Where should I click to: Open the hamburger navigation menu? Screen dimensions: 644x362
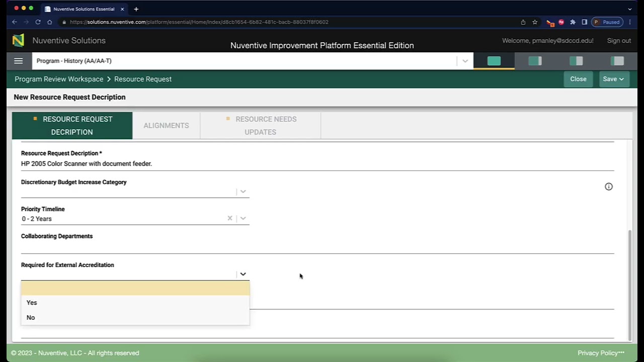(19, 61)
